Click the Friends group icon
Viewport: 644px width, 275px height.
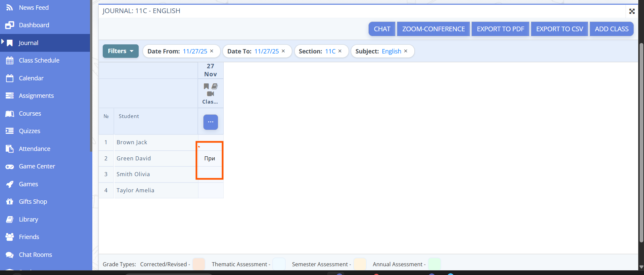pos(10,237)
